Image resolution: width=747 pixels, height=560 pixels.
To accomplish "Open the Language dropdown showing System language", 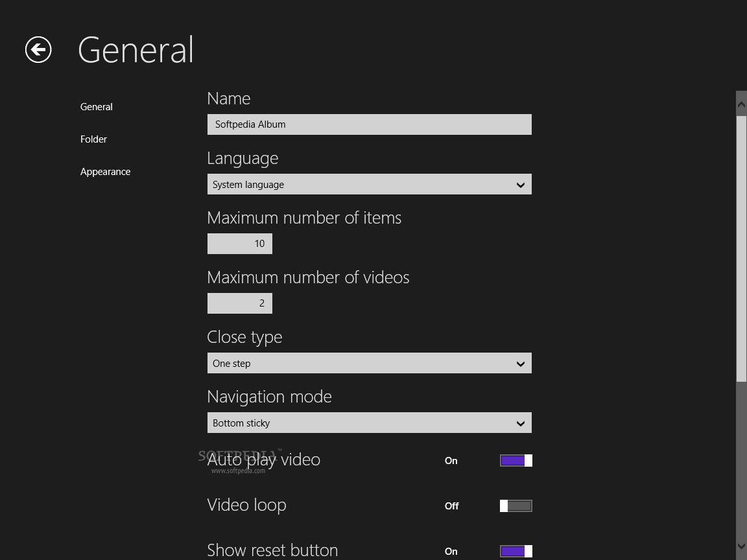I will pos(369,184).
